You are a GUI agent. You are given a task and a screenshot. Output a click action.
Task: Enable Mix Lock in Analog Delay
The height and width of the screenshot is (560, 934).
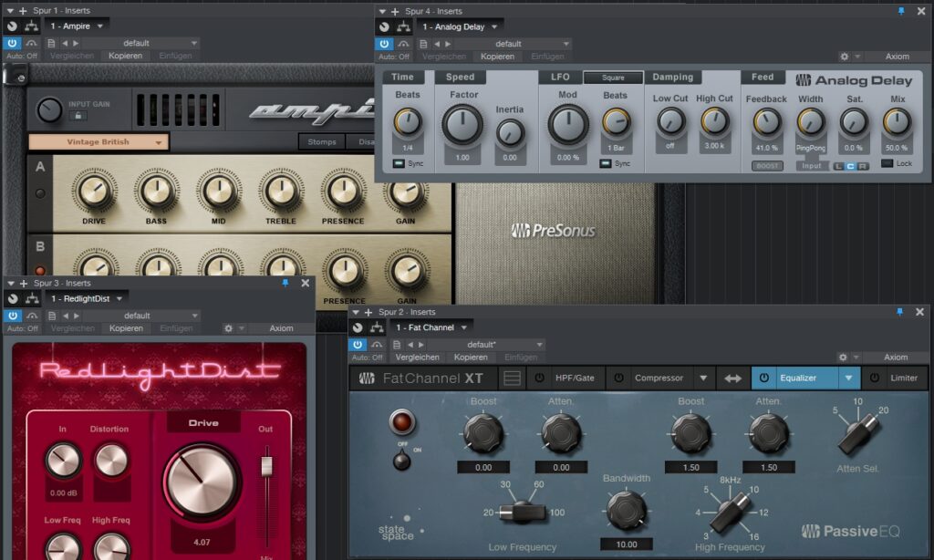pos(887,163)
